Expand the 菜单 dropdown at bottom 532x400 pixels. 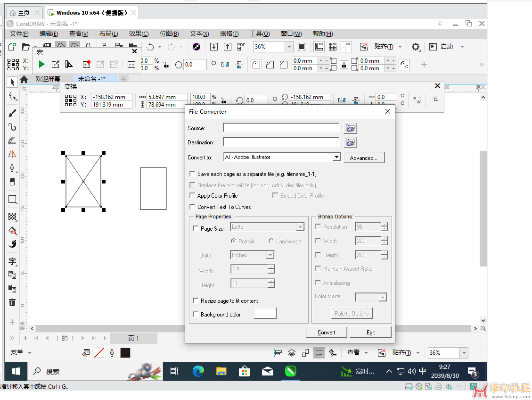[x=30, y=353]
